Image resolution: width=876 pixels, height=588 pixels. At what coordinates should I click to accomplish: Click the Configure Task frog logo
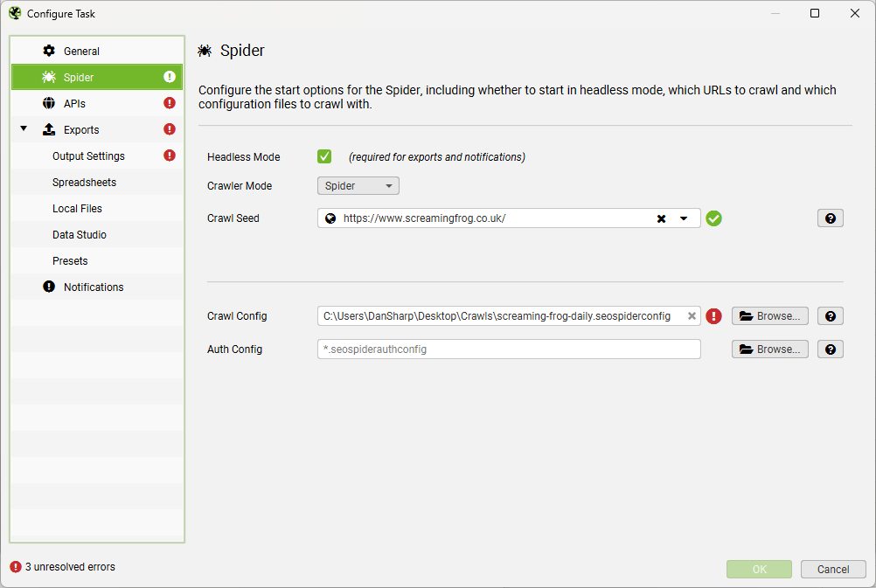click(x=15, y=13)
